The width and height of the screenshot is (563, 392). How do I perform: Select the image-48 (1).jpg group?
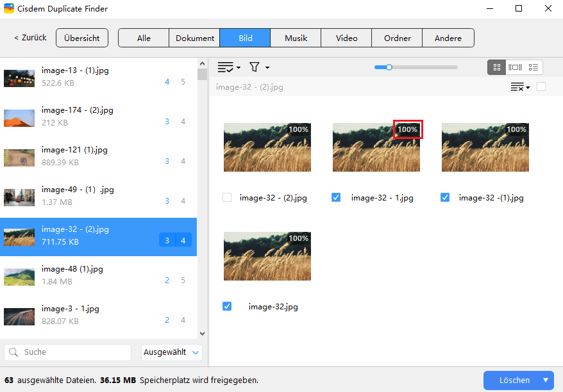98,276
